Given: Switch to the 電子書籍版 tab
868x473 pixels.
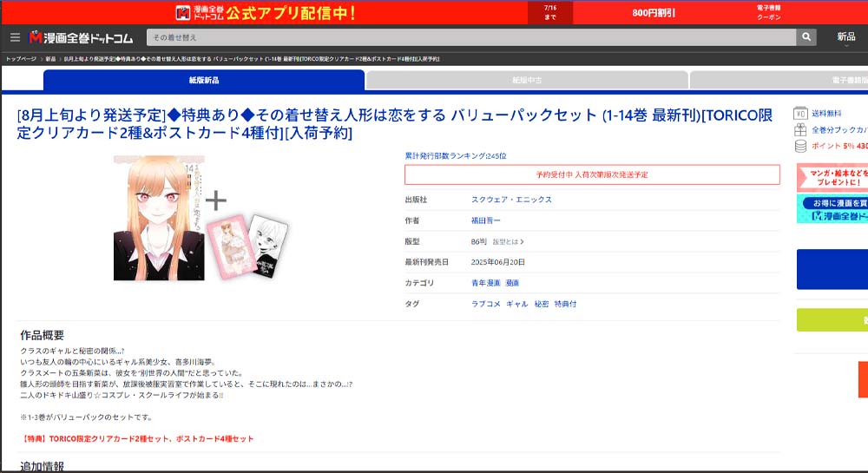Looking at the screenshot, I should [779, 80].
